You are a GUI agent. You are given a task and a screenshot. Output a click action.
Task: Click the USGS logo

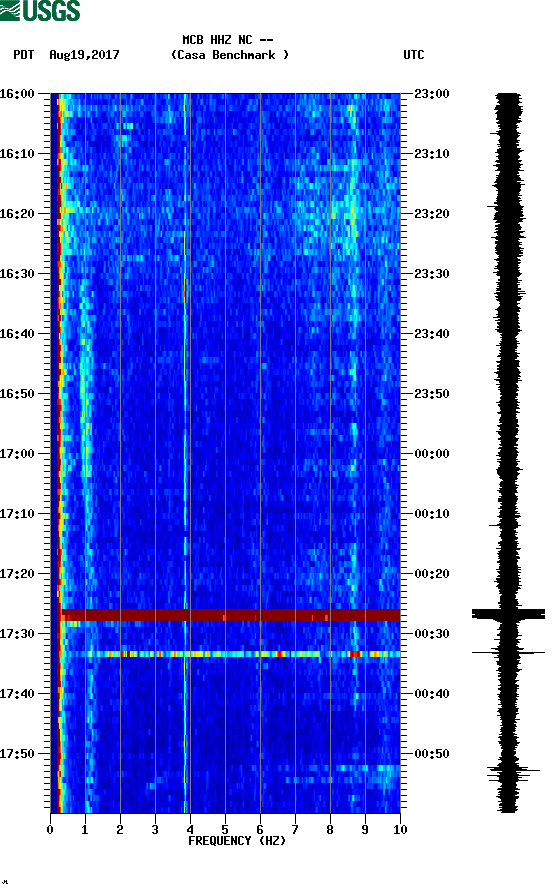click(x=40, y=10)
